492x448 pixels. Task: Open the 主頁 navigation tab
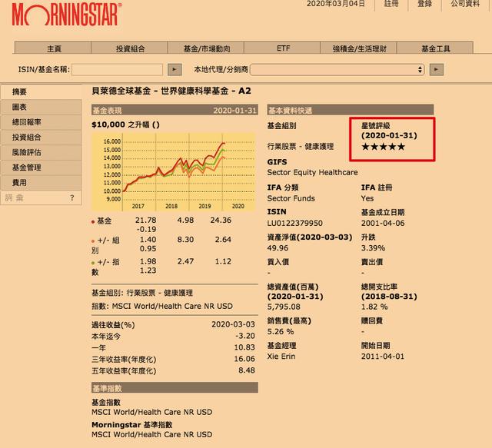pyautogui.click(x=53, y=48)
